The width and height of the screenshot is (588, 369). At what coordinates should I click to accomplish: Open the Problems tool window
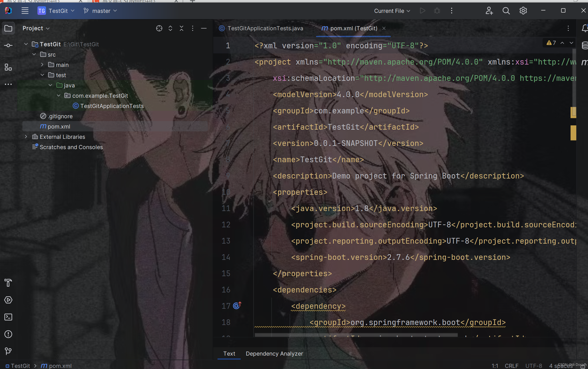click(8, 334)
